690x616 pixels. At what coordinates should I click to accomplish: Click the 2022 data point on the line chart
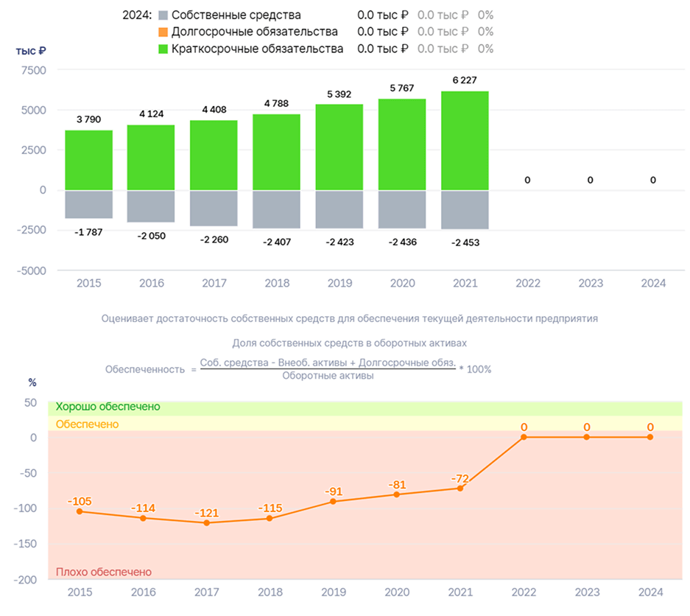pos(524,437)
